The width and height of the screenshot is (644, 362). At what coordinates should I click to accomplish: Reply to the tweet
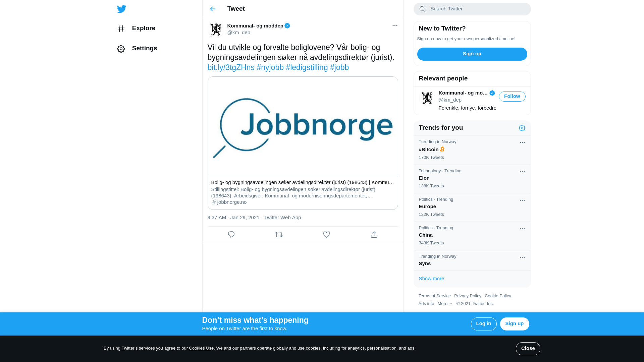[x=231, y=235]
